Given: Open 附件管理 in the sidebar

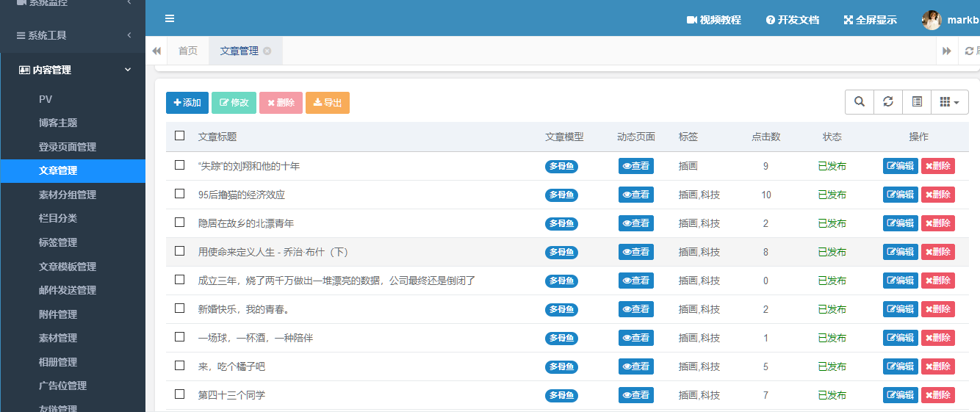Looking at the screenshot, I should click(x=73, y=314).
